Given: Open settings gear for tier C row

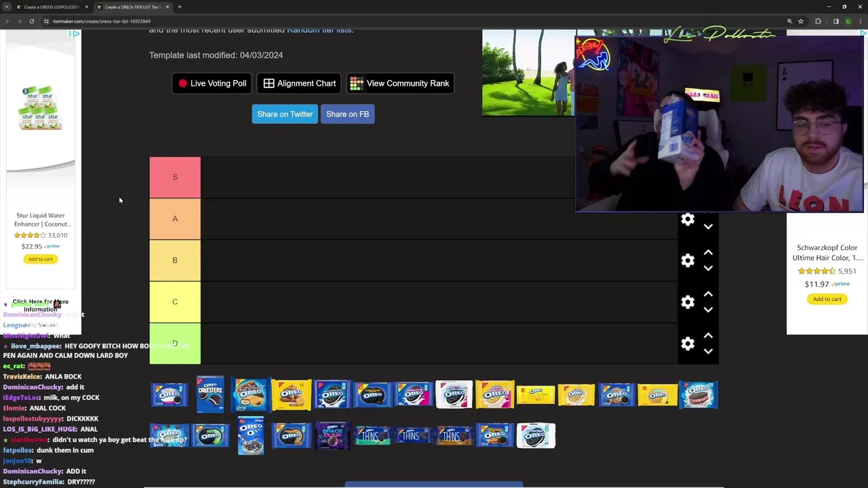Looking at the screenshot, I should pos(688,302).
